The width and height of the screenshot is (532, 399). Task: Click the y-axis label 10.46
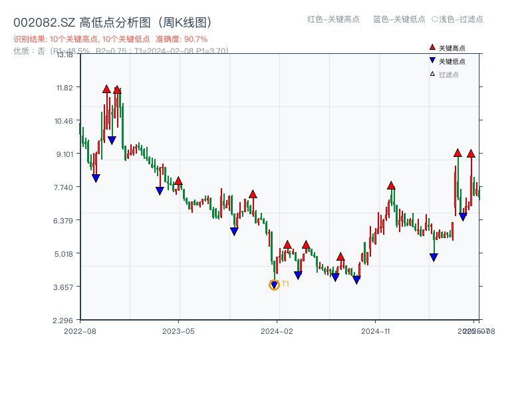click(64, 121)
